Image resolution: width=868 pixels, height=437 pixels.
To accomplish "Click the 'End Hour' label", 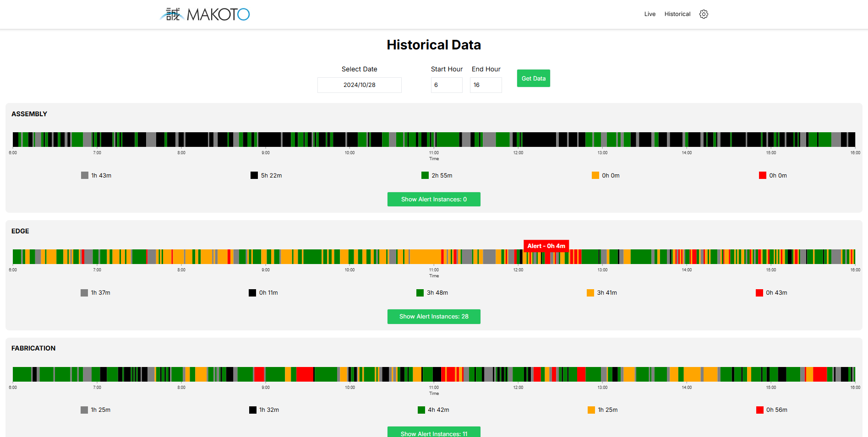I will (x=486, y=69).
